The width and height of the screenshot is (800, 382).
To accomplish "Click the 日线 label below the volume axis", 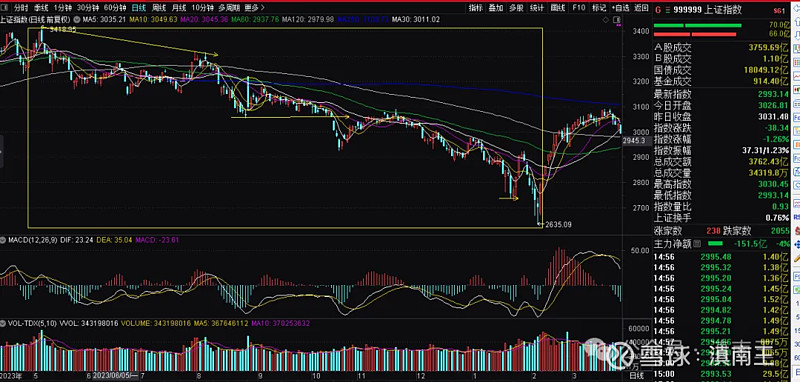I will click(x=636, y=376).
